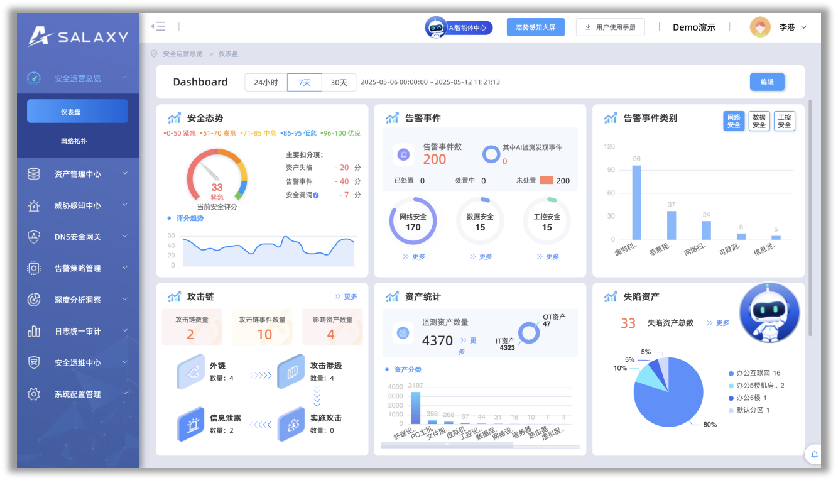Click the blue button in the Dashboard bar
Screen dimensions: 838x483
[766, 82]
